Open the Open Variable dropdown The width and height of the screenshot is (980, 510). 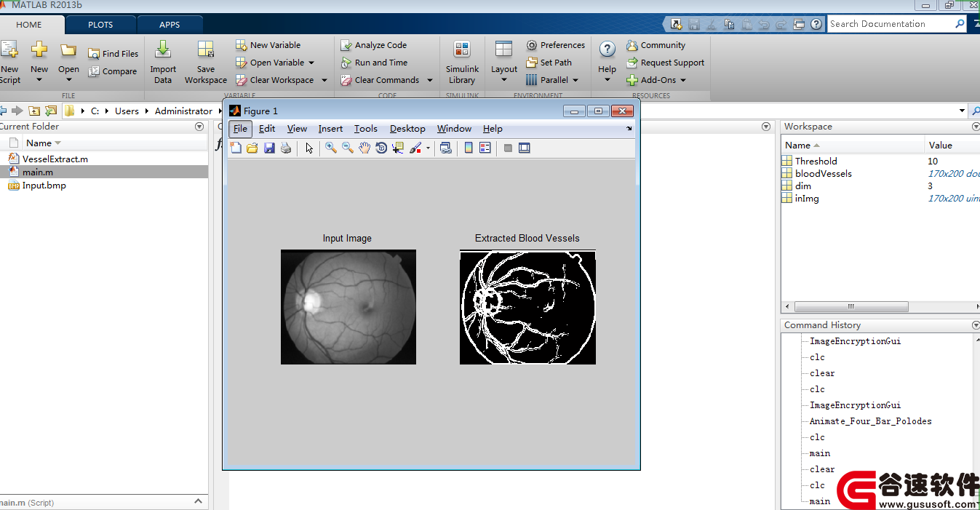[x=275, y=63]
